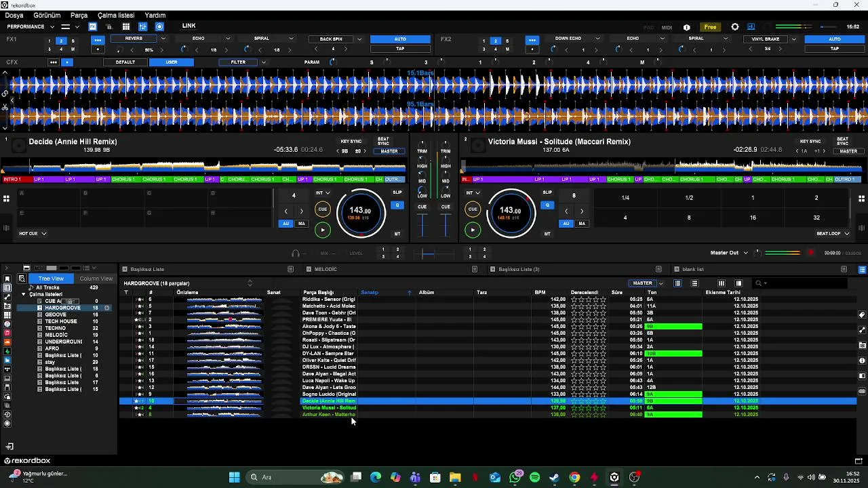The image size is (868, 488).
Task: Open File Explorer from the taskbar
Action: (455, 477)
